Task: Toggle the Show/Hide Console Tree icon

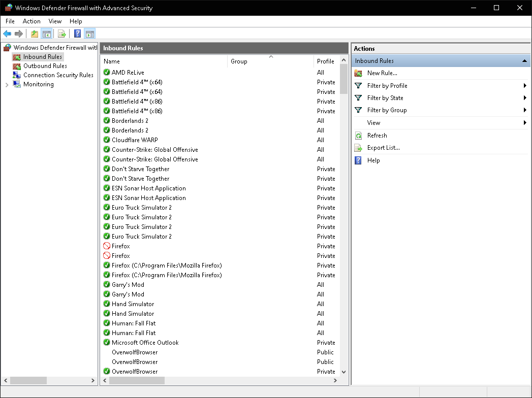Action: click(46, 34)
